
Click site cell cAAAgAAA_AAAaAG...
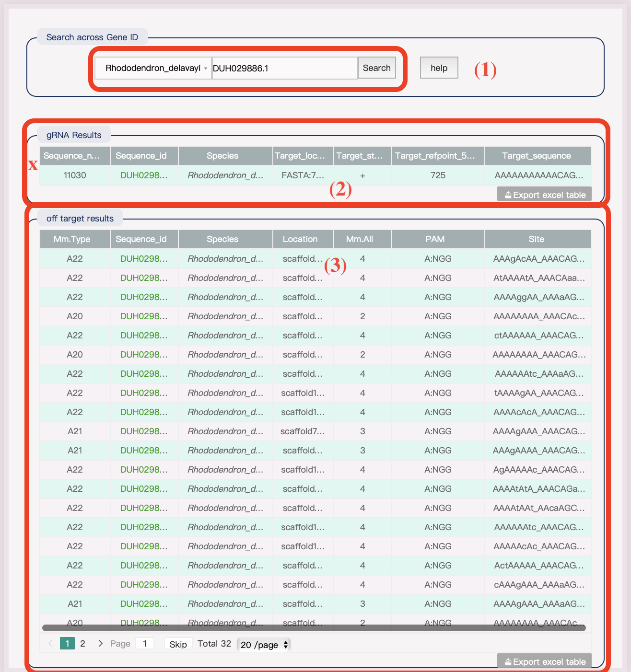click(538, 585)
